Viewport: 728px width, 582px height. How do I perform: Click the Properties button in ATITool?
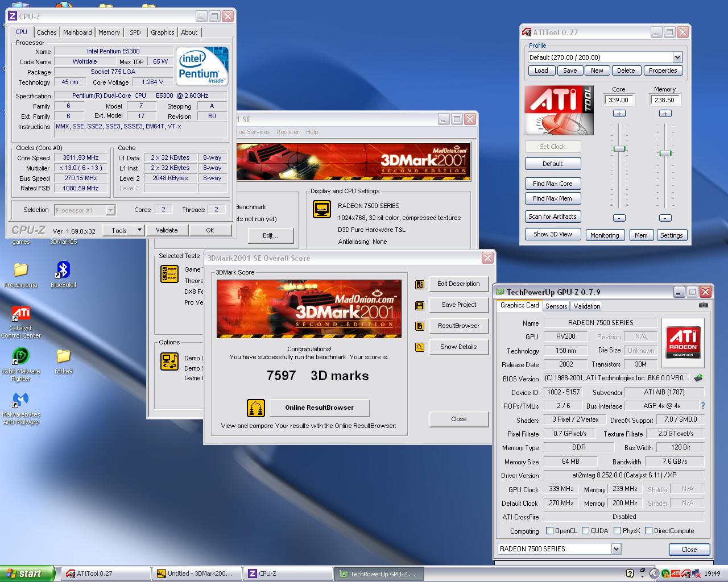(663, 70)
